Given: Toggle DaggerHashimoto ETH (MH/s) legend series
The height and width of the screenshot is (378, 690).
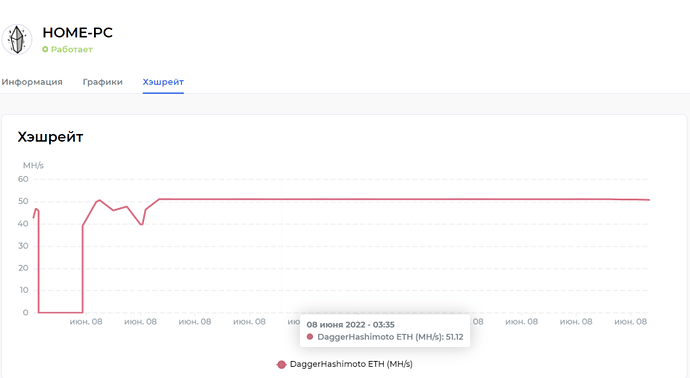Looking at the screenshot, I should (x=345, y=364).
